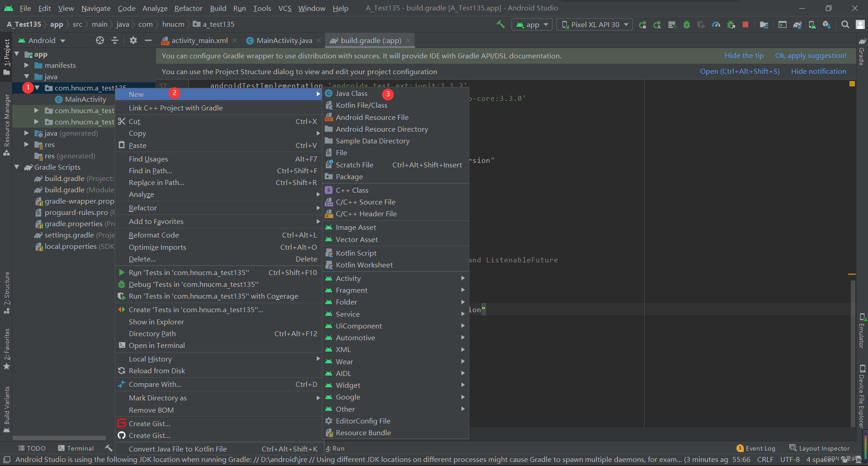Expand the manifests folder node
This screenshot has width=868, height=466.
pyautogui.click(x=27, y=66)
